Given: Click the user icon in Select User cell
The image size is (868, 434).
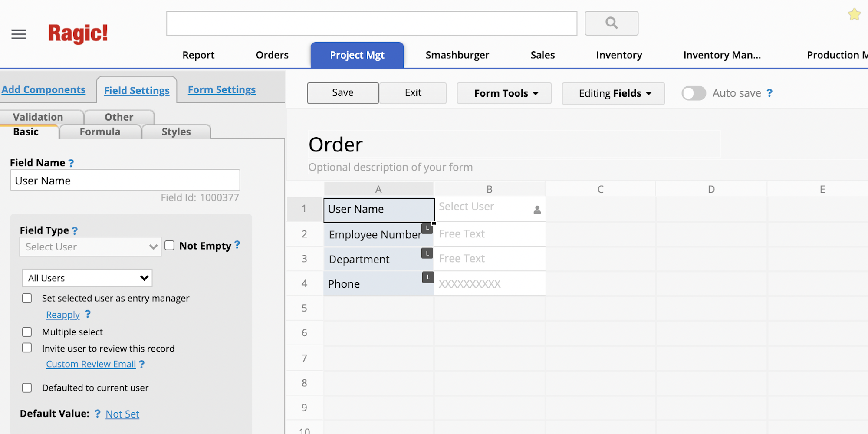Looking at the screenshot, I should (x=537, y=210).
